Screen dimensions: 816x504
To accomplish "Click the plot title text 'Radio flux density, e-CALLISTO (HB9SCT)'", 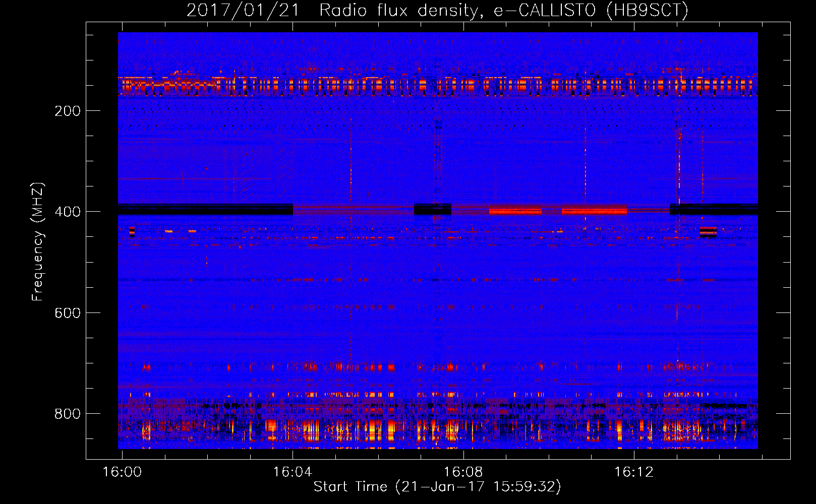I will 504,10.
